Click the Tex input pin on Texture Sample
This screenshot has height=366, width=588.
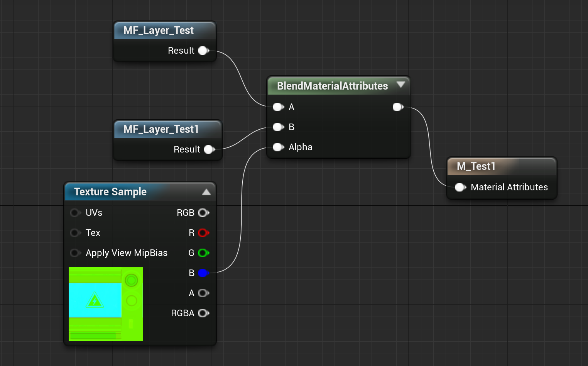tap(76, 233)
